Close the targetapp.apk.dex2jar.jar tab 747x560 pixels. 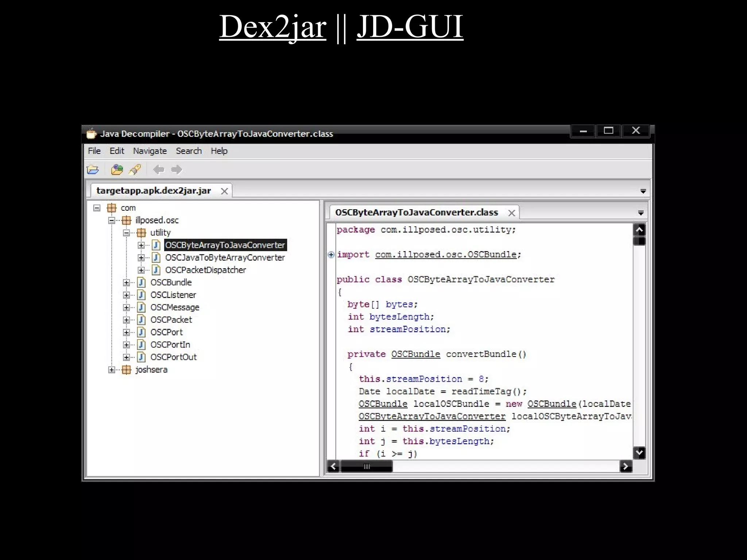[x=224, y=191]
